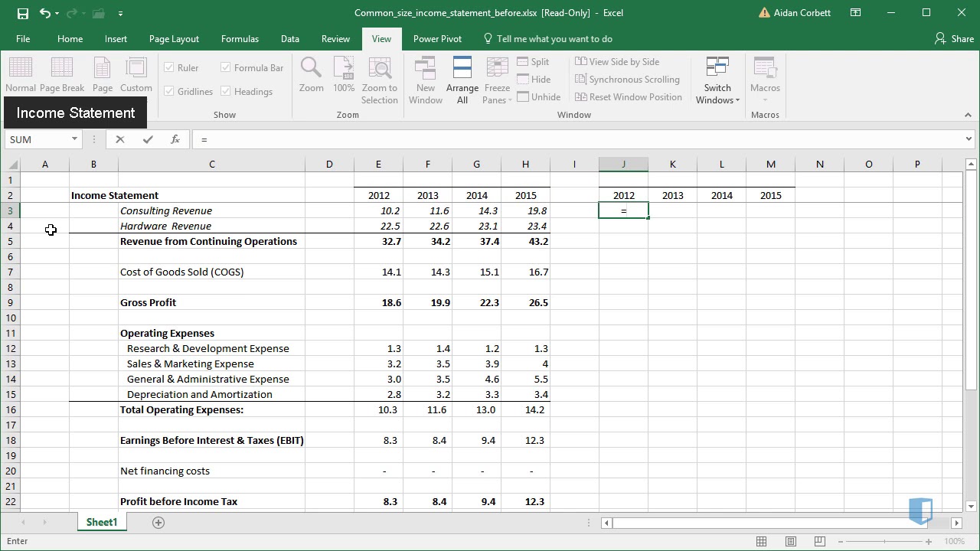Expand the formula bar
The width and height of the screenshot is (980, 551).
pos(969,139)
